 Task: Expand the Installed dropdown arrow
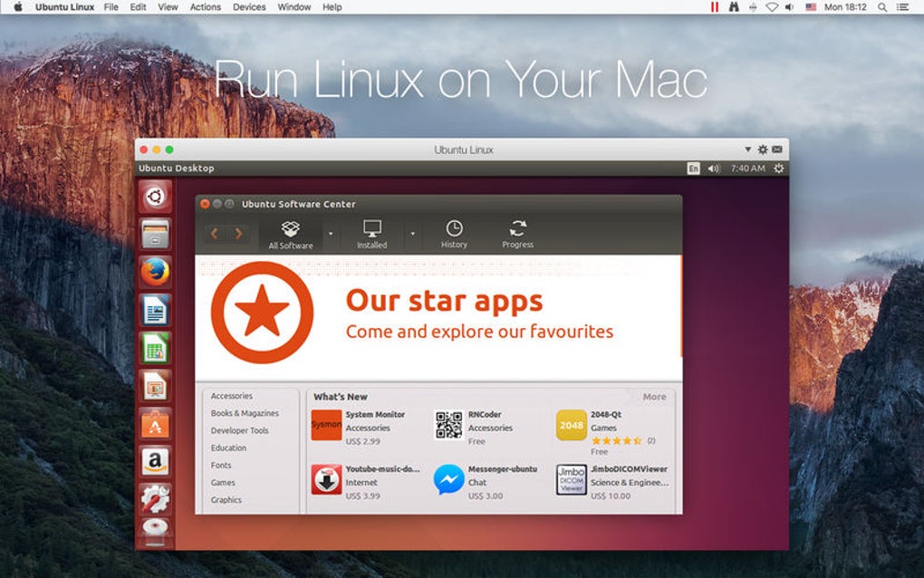pos(412,234)
